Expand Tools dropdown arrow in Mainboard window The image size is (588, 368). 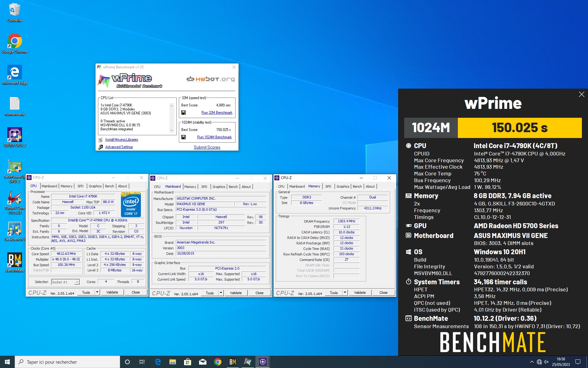[221, 293]
